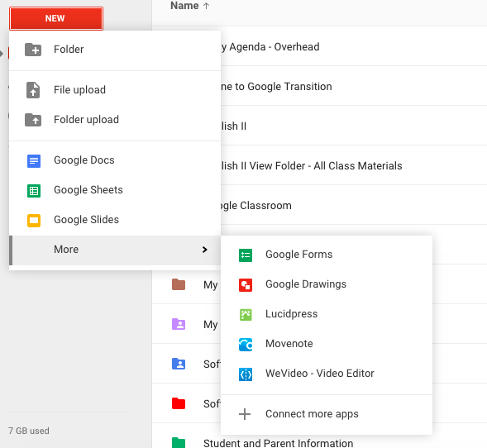Click the brown 'My' folder icon
487x448 pixels.
(x=179, y=284)
